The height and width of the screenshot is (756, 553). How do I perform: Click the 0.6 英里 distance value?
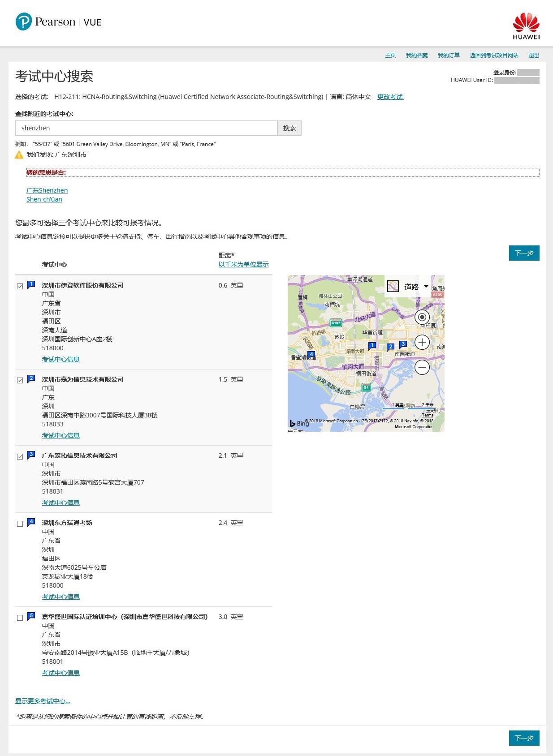[231, 285]
